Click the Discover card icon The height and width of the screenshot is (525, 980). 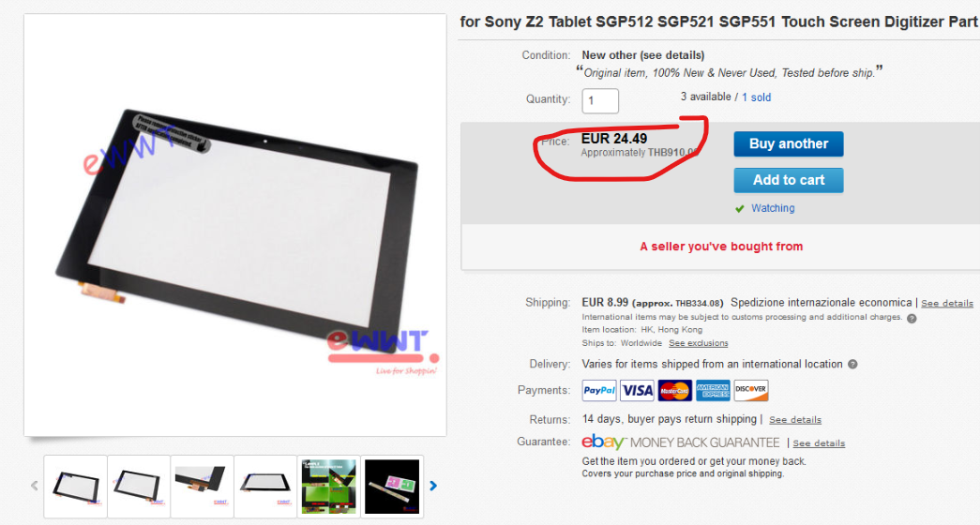(x=750, y=391)
